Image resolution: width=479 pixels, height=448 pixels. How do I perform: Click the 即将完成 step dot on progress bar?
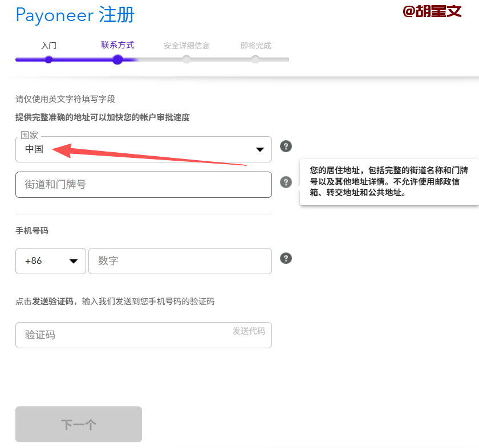tap(255, 59)
